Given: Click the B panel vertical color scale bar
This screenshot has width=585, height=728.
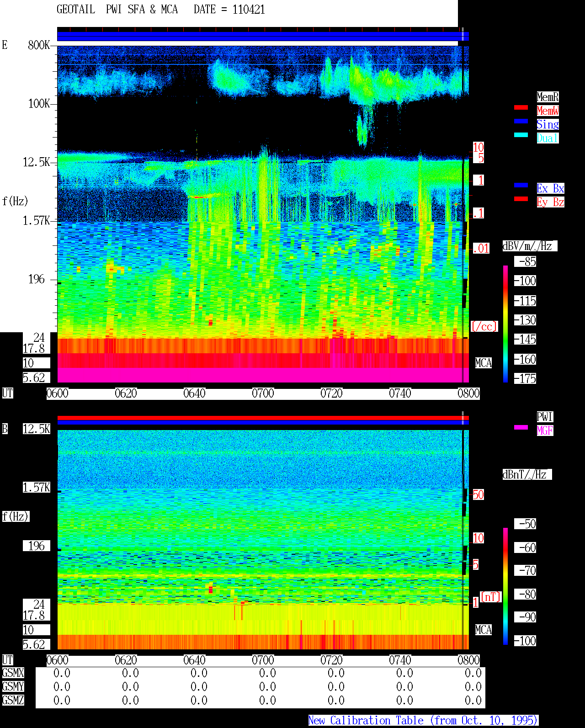Looking at the screenshot, I should (x=505, y=586).
